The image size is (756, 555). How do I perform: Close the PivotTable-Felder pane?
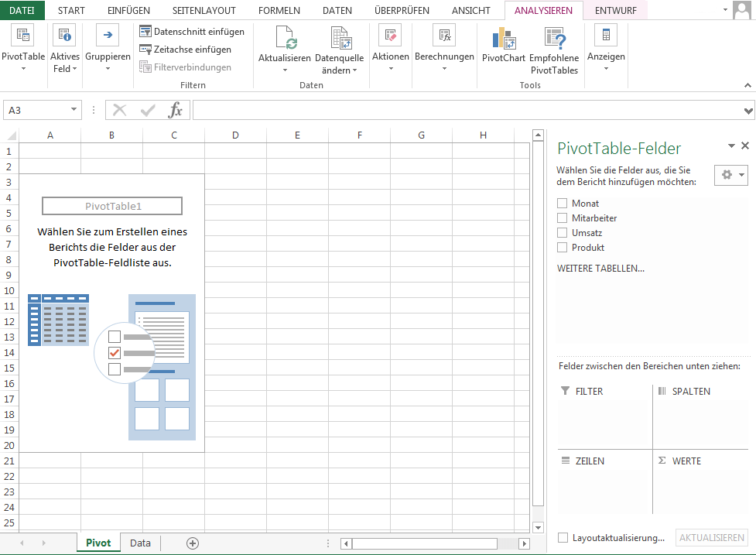pos(745,146)
